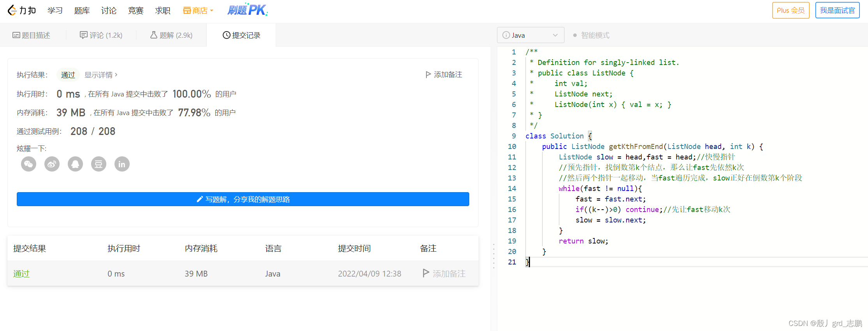This screenshot has height=331, width=868.
Task: Open the 题库 menu
Action: (x=82, y=11)
